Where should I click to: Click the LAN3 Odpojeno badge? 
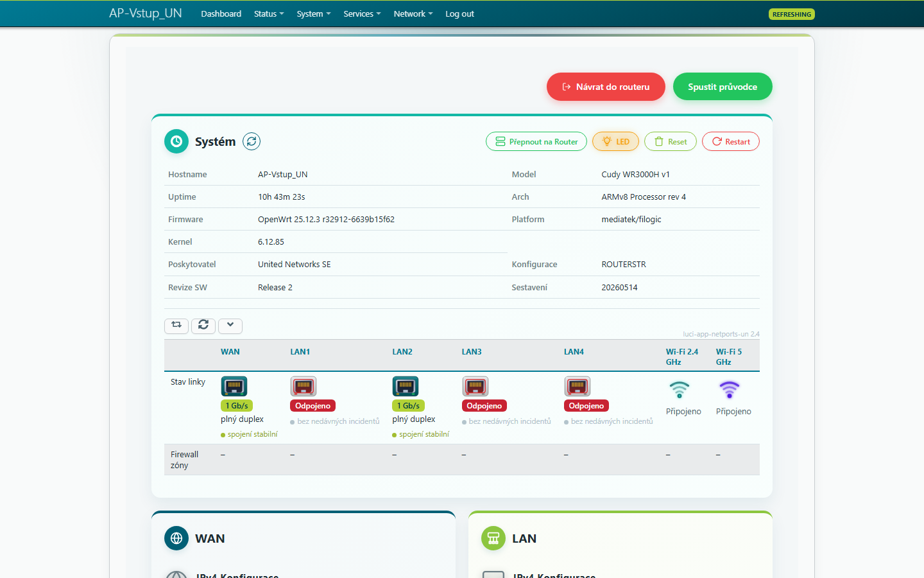[484, 405]
